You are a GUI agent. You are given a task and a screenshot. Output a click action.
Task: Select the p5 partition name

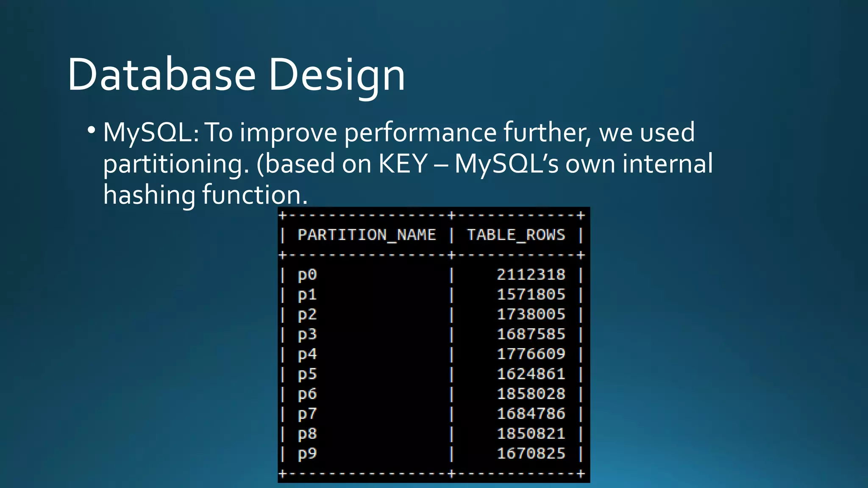tap(307, 374)
